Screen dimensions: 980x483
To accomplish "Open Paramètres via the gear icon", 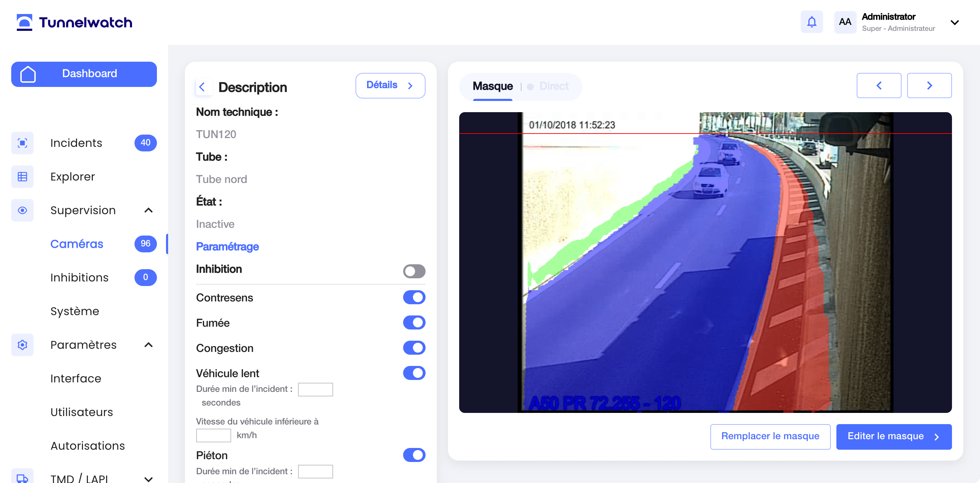I will point(22,345).
